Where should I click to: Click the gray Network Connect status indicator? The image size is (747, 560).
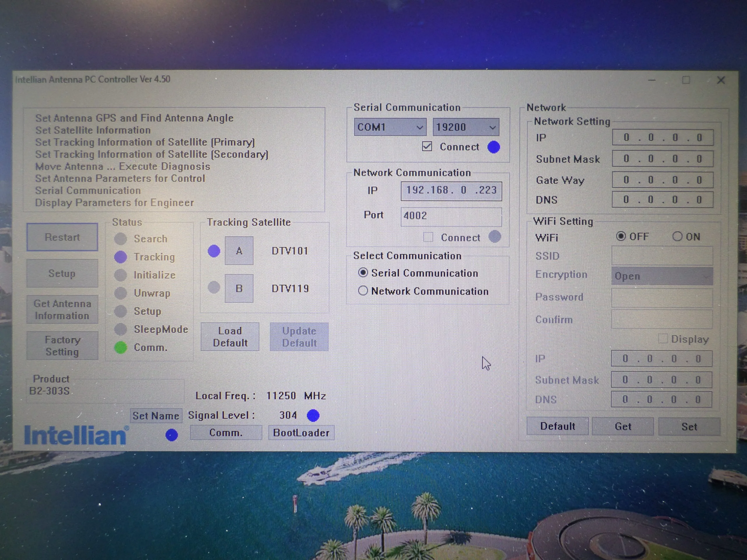tap(495, 237)
